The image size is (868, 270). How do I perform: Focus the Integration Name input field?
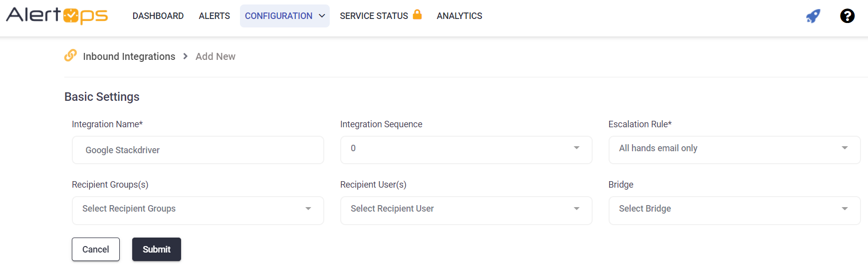(x=198, y=150)
